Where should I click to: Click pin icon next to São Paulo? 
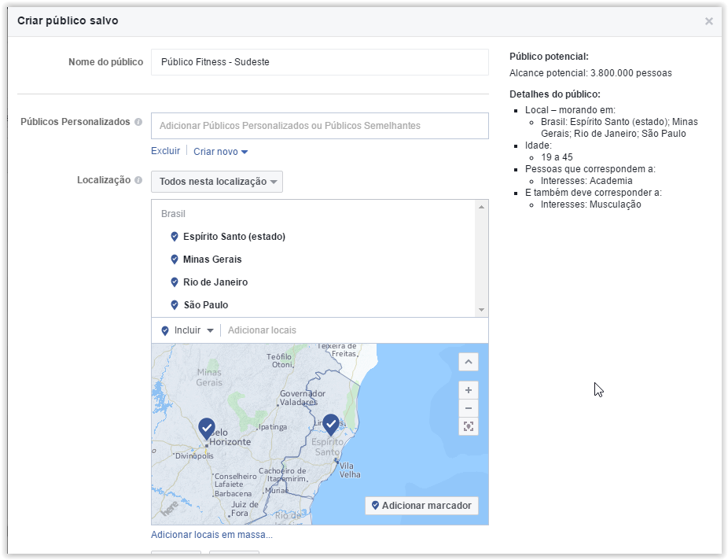point(174,304)
